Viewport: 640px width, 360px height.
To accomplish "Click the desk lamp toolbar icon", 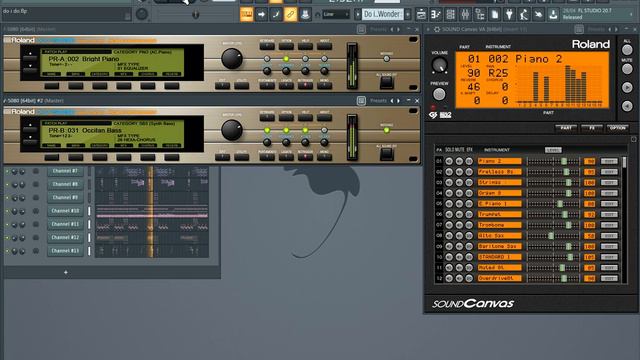I will [524, 15].
